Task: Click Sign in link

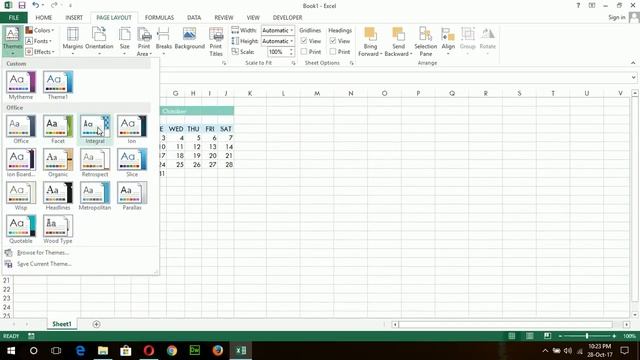Action: tap(617, 17)
